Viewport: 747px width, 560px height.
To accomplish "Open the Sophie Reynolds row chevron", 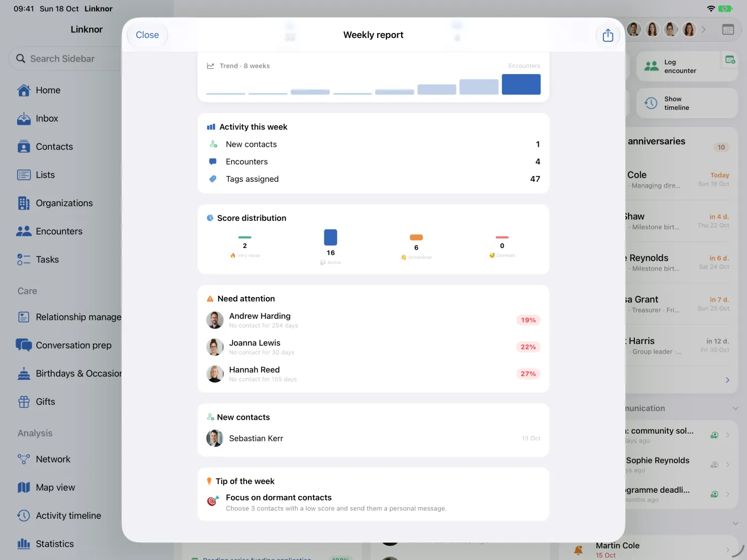I will pyautogui.click(x=728, y=465).
